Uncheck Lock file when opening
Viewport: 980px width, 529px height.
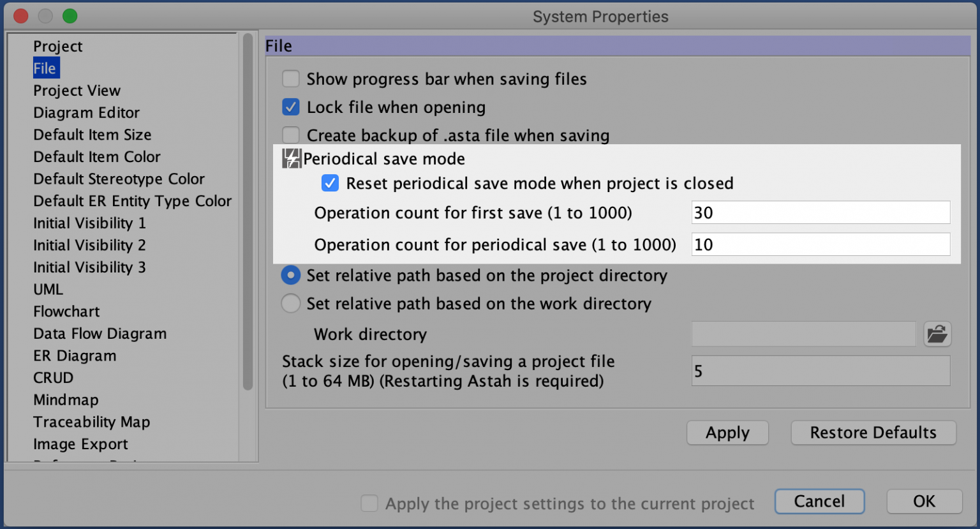click(x=291, y=107)
